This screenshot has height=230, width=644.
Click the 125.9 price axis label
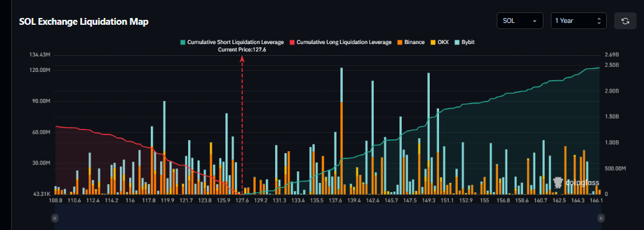(224, 200)
